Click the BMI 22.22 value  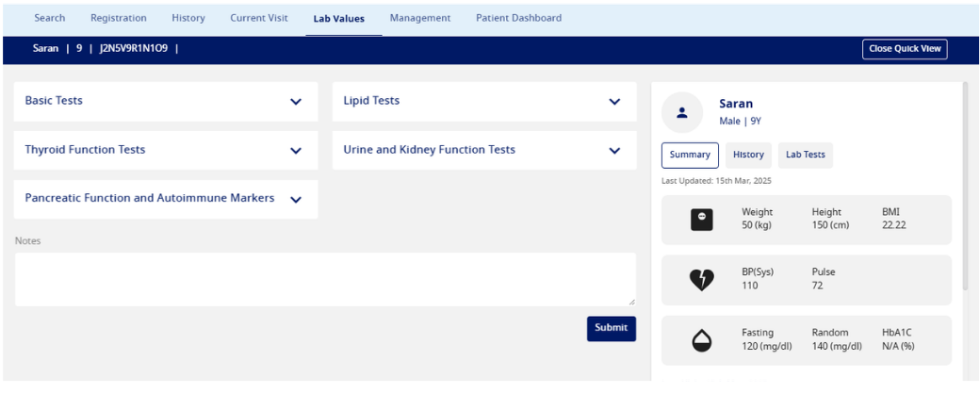(x=893, y=219)
